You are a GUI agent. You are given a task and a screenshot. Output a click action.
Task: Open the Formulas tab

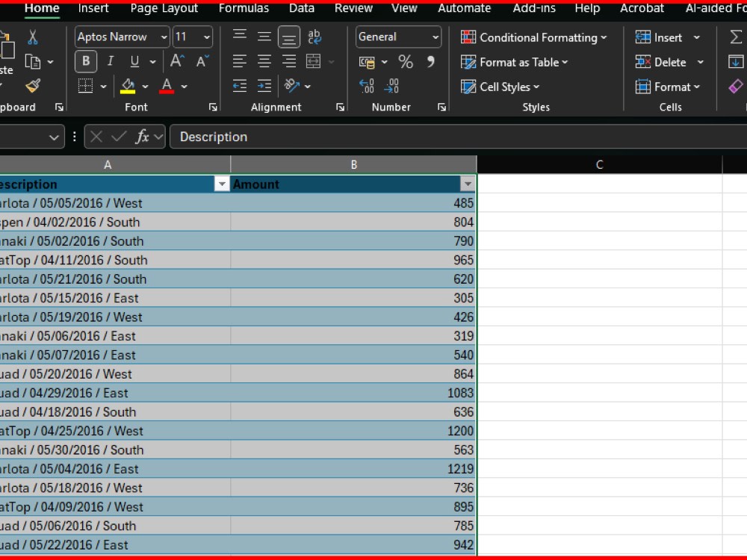(244, 8)
